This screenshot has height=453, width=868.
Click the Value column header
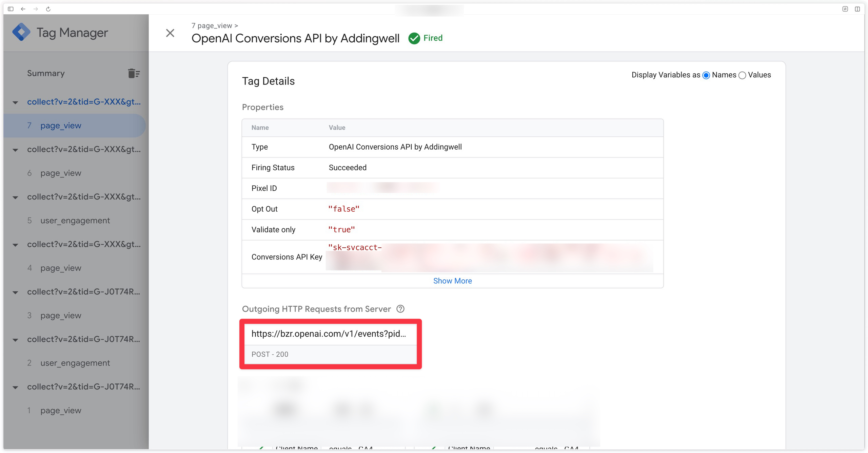pyautogui.click(x=337, y=128)
